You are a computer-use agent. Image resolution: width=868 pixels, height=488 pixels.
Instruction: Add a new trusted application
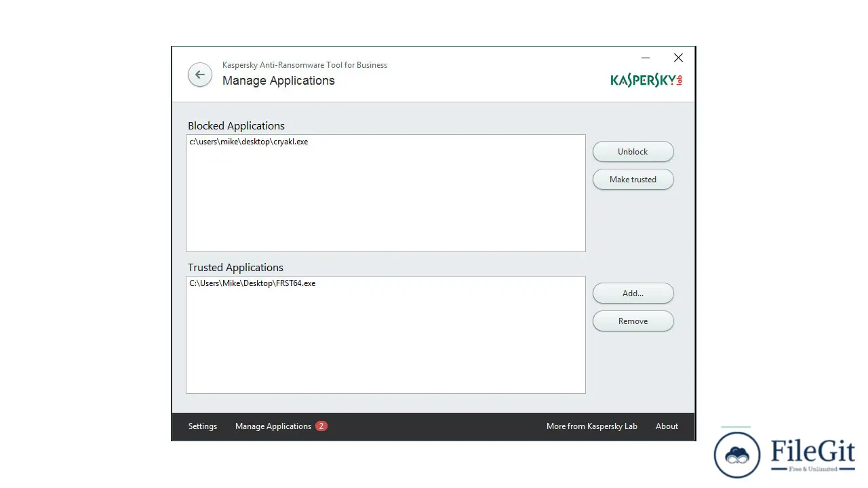tap(633, 293)
